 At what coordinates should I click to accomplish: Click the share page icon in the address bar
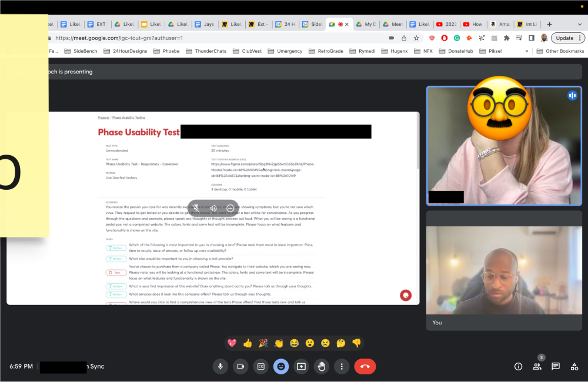tap(404, 38)
